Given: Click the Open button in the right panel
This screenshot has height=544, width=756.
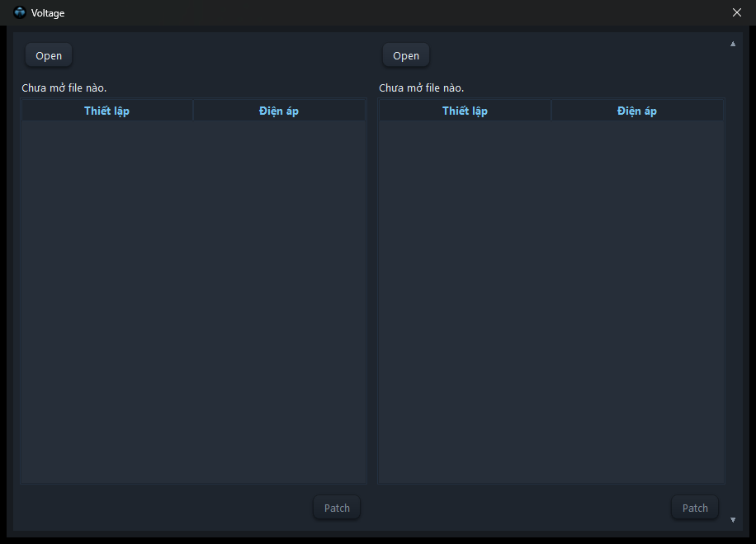Looking at the screenshot, I should click(406, 55).
